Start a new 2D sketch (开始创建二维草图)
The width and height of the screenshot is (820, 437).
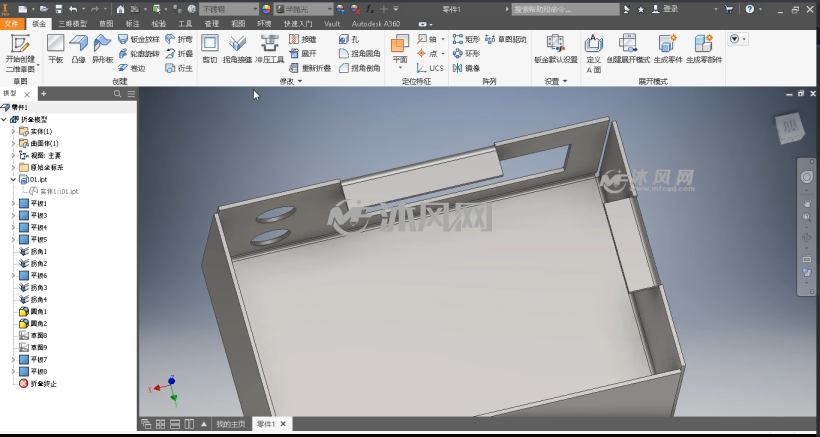[x=20, y=53]
